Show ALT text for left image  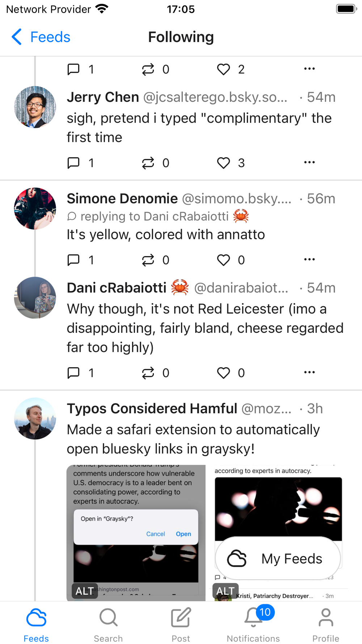pos(85,591)
